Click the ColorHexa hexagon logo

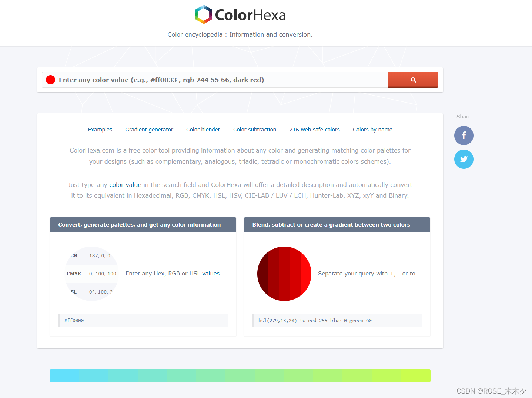point(204,14)
